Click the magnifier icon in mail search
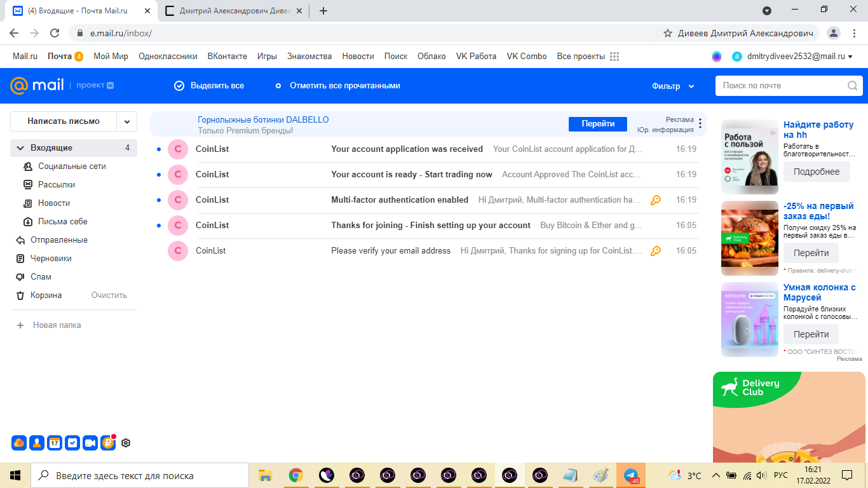Screen dimensions: 868x488 pos(853,86)
